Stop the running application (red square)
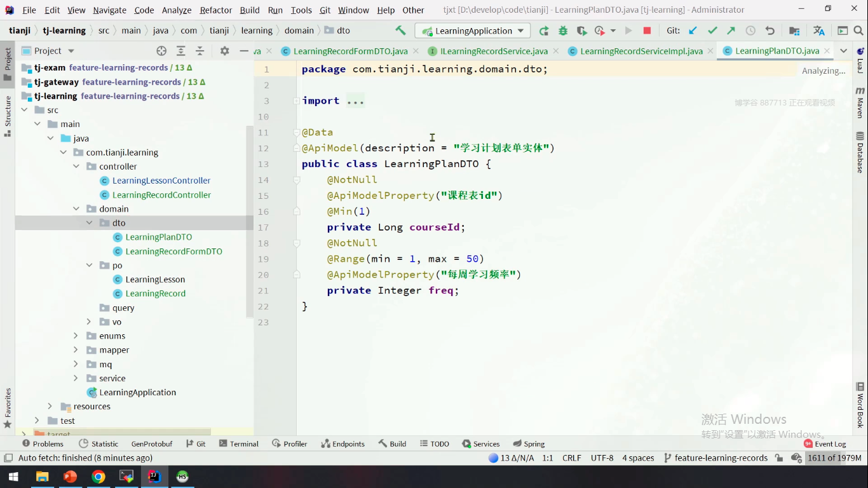 tap(647, 30)
